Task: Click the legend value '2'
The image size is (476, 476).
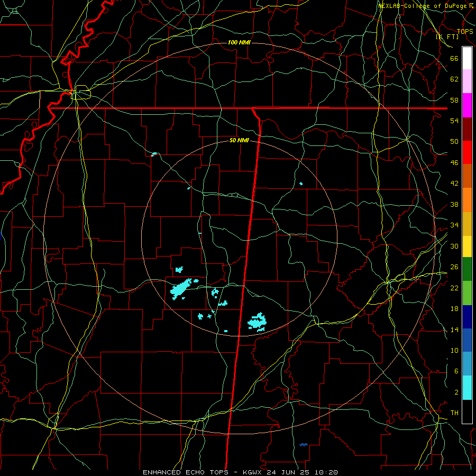Action: point(456,392)
